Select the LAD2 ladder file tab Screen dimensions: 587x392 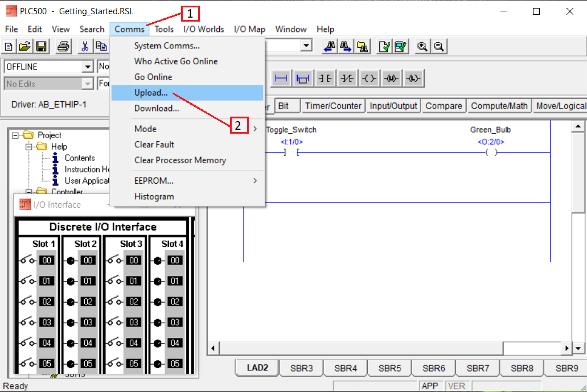[x=257, y=368]
